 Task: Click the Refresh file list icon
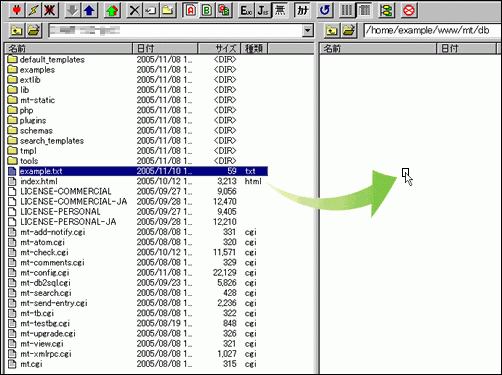click(x=324, y=10)
